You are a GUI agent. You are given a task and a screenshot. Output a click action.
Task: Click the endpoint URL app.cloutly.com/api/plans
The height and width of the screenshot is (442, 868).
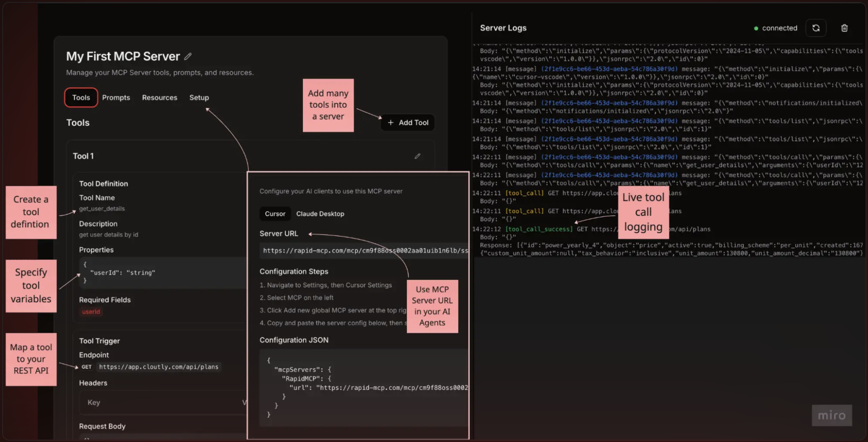click(x=159, y=367)
